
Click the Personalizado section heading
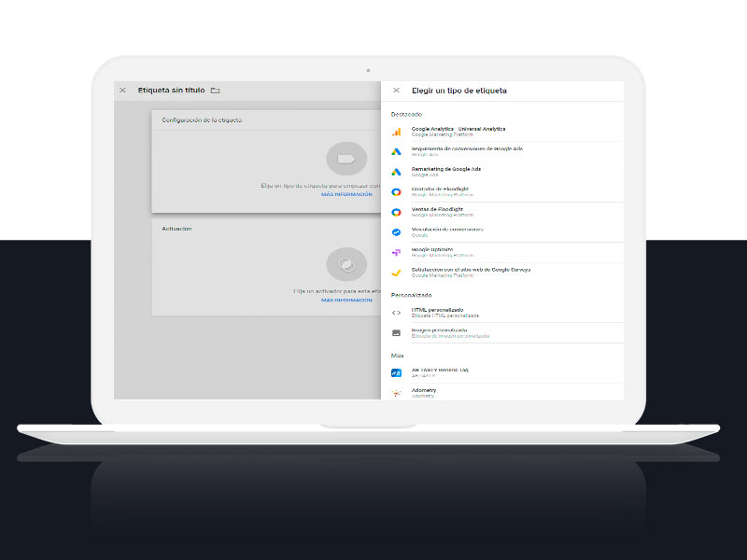click(x=411, y=295)
